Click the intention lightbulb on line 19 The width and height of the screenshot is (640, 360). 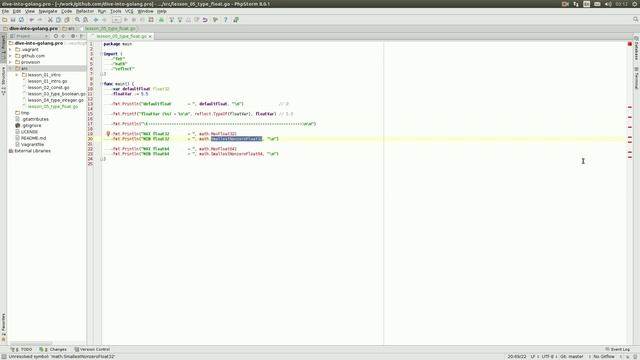(x=108, y=133)
